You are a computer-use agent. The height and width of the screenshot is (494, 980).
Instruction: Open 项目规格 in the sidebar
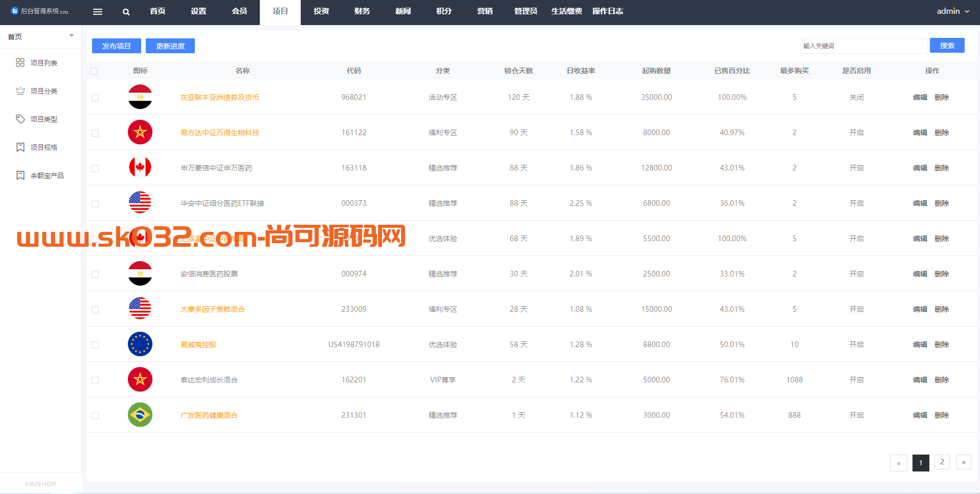point(43,147)
